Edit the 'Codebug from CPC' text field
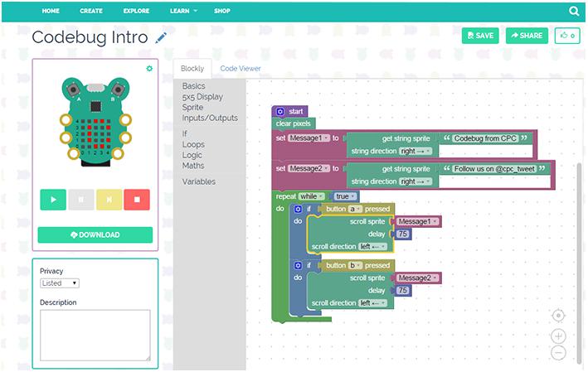 [x=485, y=138]
